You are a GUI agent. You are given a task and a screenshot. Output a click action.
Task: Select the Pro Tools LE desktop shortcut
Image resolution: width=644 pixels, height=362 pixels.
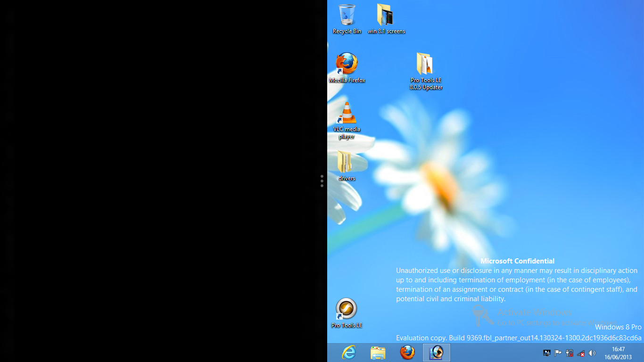coord(347,313)
